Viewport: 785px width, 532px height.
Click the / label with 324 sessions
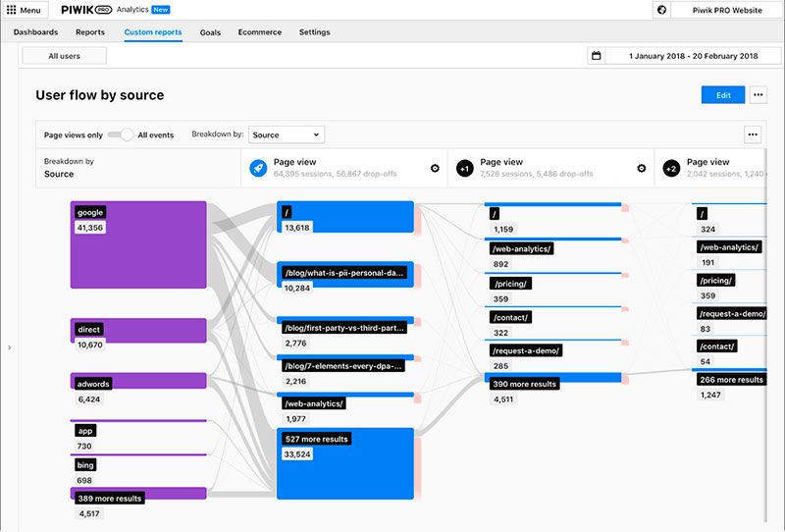[702, 214]
